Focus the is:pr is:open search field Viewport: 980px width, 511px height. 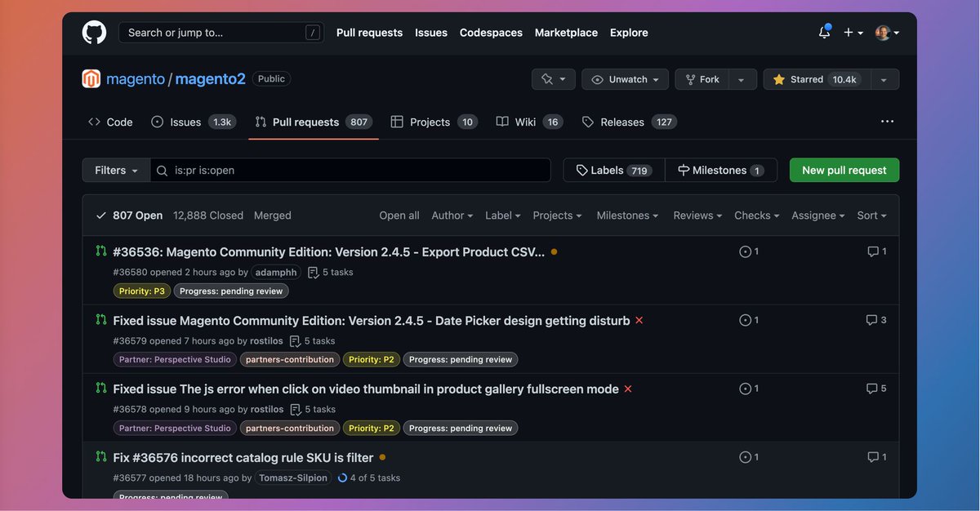click(350, 170)
